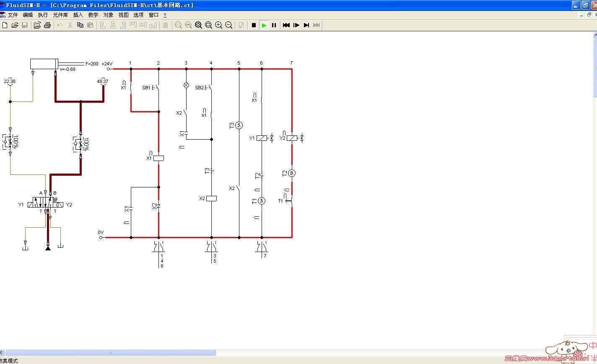This screenshot has width=597, height=364.
Task: Open the 视图 menu
Action: [x=123, y=15]
